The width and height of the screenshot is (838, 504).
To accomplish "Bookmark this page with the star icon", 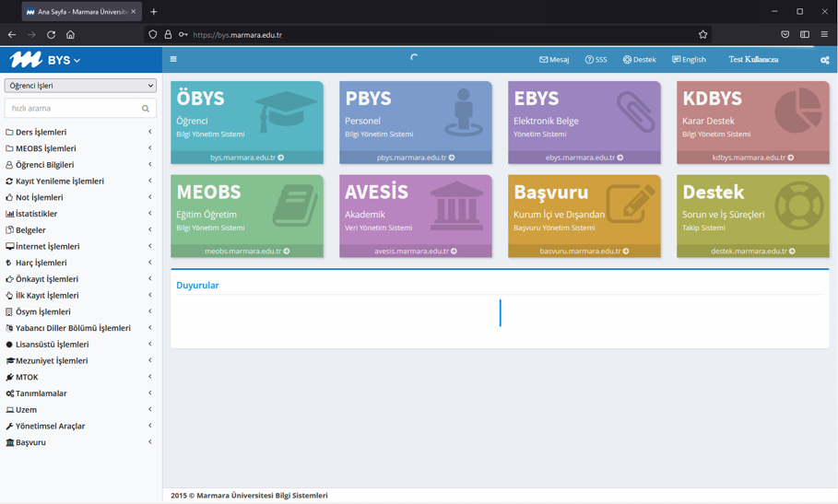I will [702, 35].
